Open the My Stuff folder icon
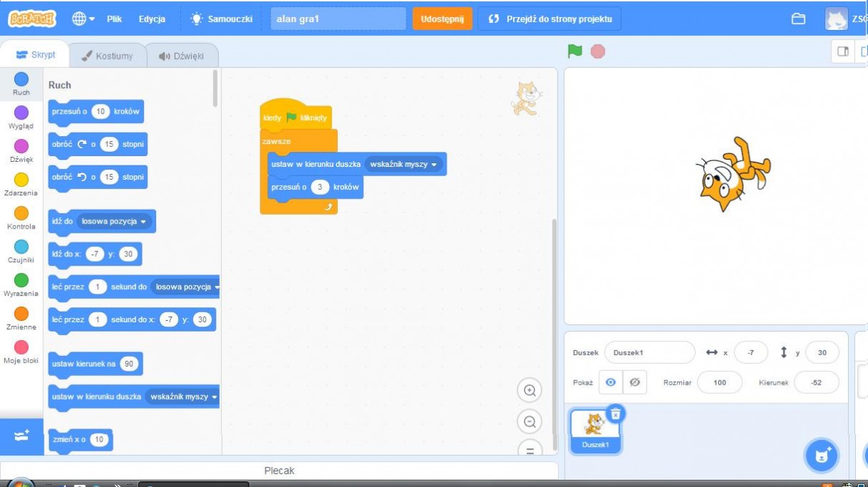The width and height of the screenshot is (868, 487). click(799, 19)
